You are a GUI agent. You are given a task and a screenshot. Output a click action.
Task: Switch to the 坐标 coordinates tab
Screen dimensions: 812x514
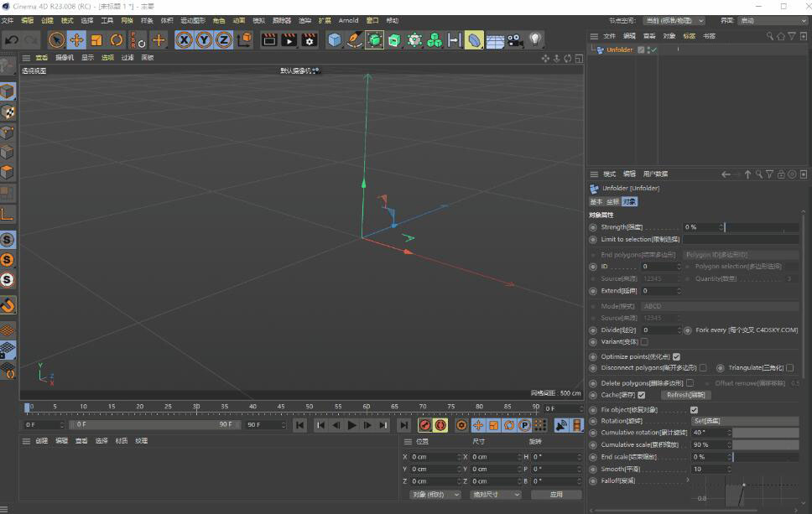613,201
